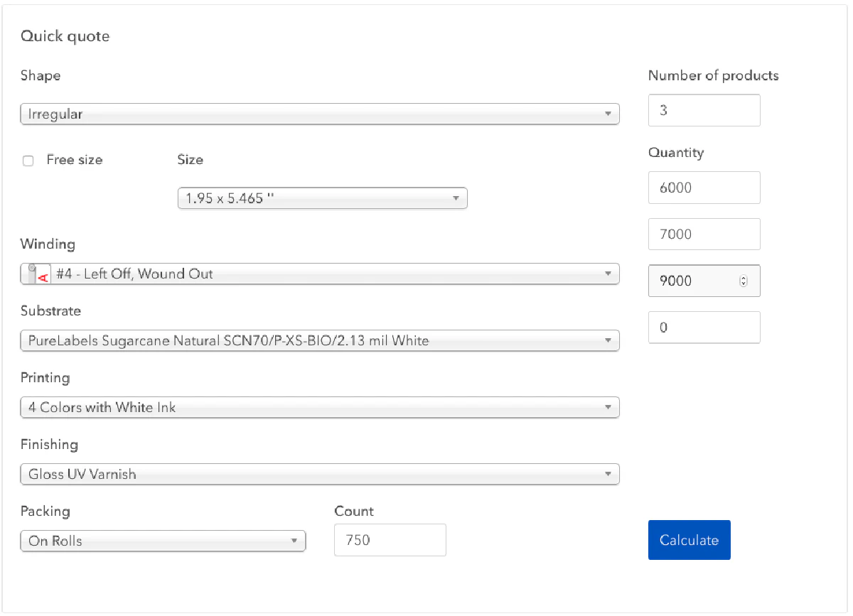Click the quantity field showing 7000

coord(704,234)
